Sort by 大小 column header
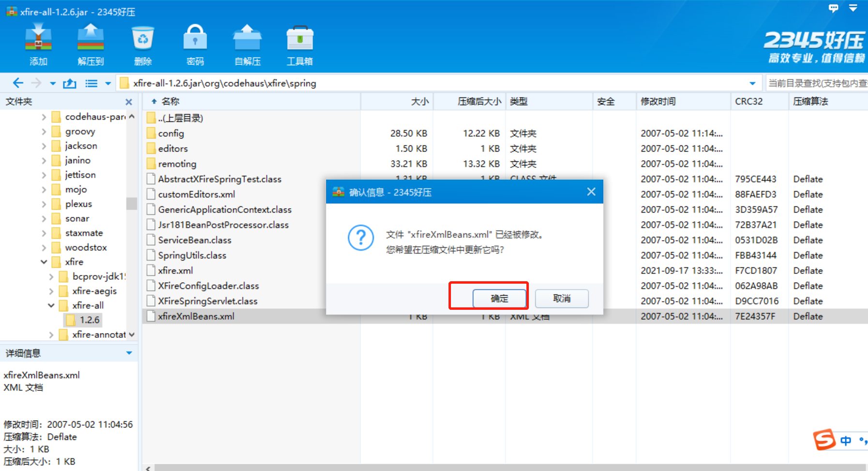Image resolution: width=868 pixels, height=471 pixels. point(397,102)
